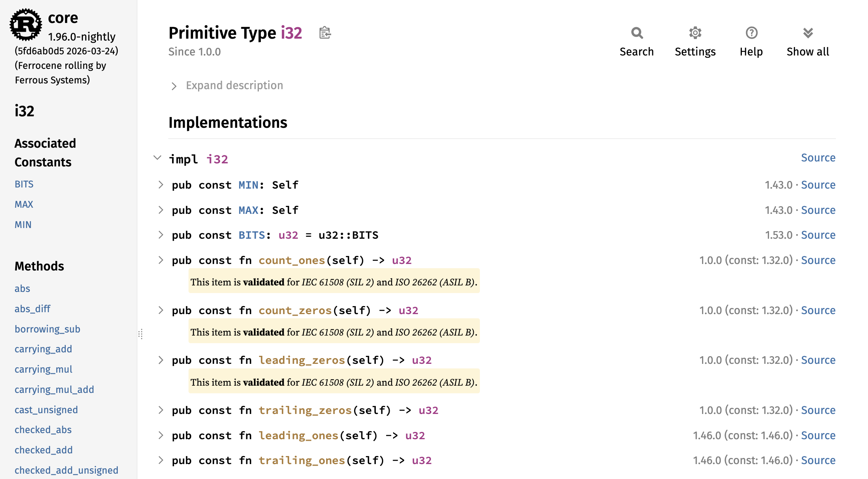
Task: Toggle trailing_ones method details
Action: point(161,460)
